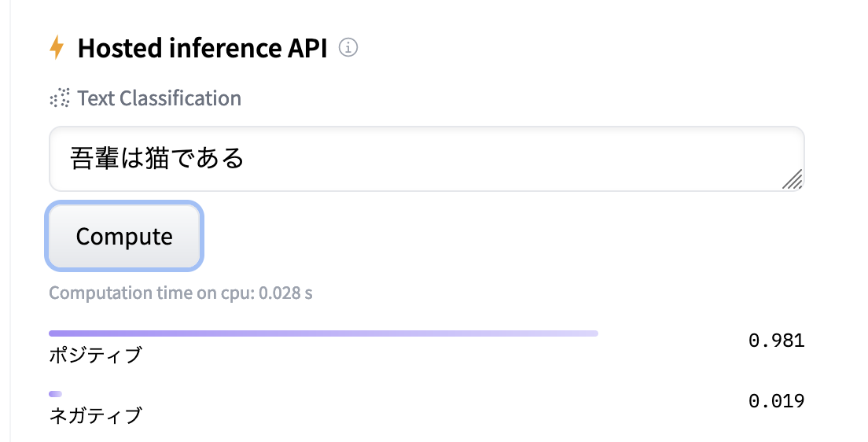The image size is (868, 442).
Task: Click the Text Classification dots icon
Action: tap(59, 98)
